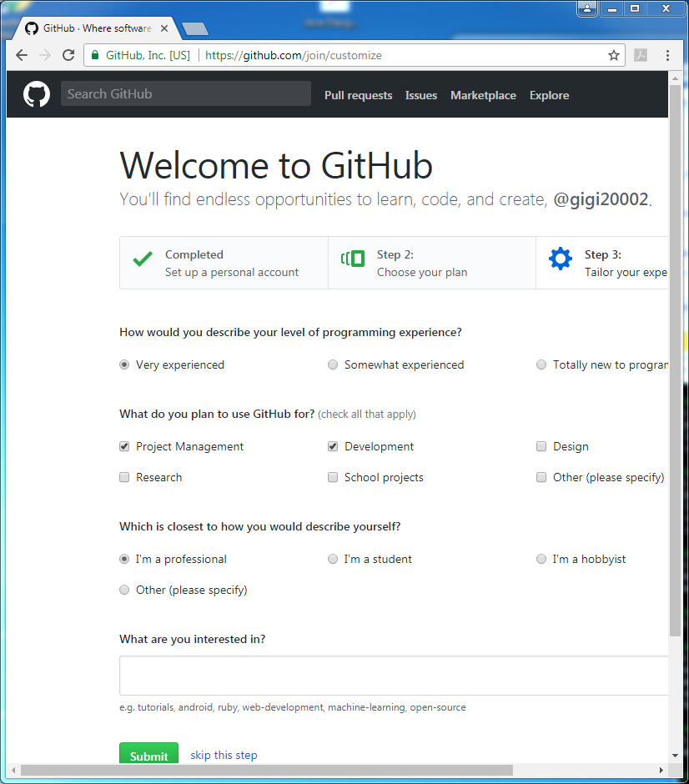This screenshot has height=784, width=689.
Task: Click the scroll right arrow
Action: point(661,770)
